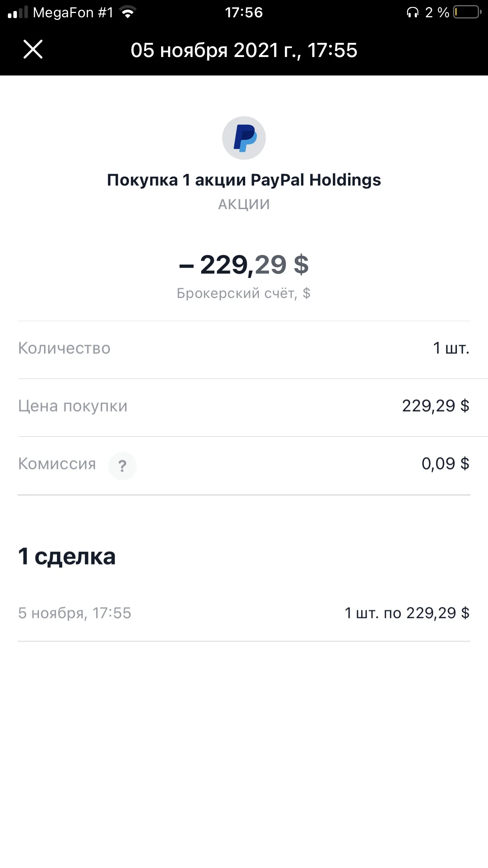Tap the total amount – 229,29 $
The width and height of the screenshot is (488, 868).
(244, 265)
